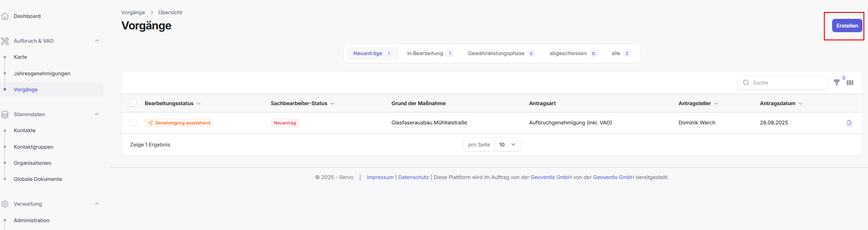Viewport: 868px width, 230px height.
Task: Check the box for Glasfaserausbau Mühltalstraße row
Action: [x=133, y=123]
